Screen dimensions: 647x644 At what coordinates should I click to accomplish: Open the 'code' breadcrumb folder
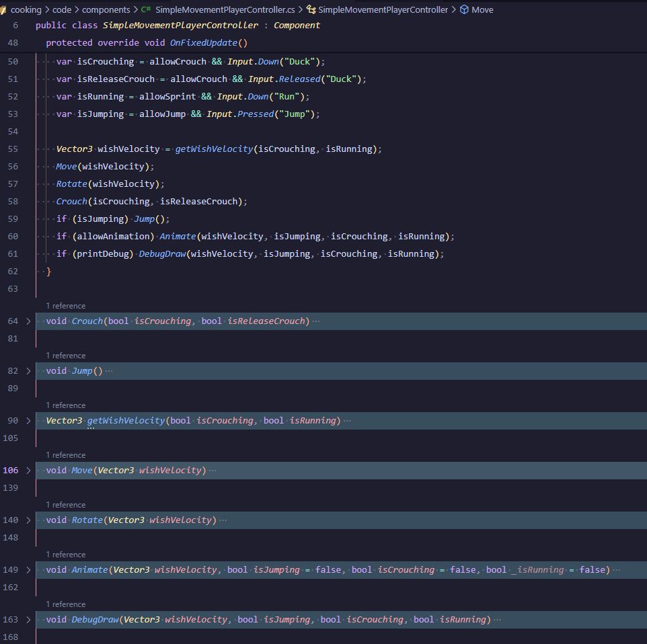coord(62,9)
